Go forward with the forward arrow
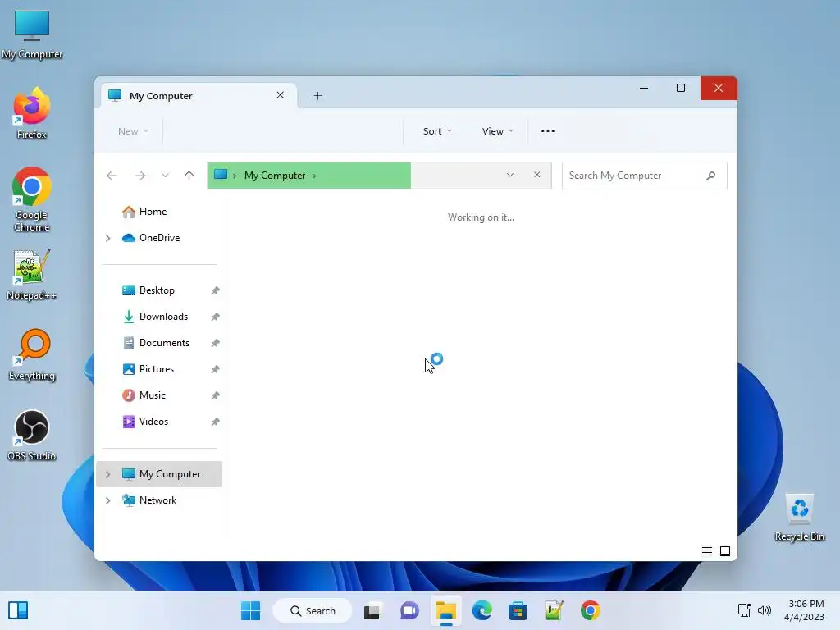Image resolution: width=840 pixels, height=630 pixels. (140, 176)
